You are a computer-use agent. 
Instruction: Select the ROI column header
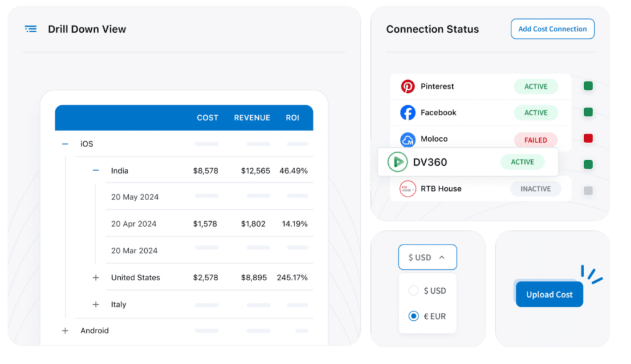tap(292, 118)
